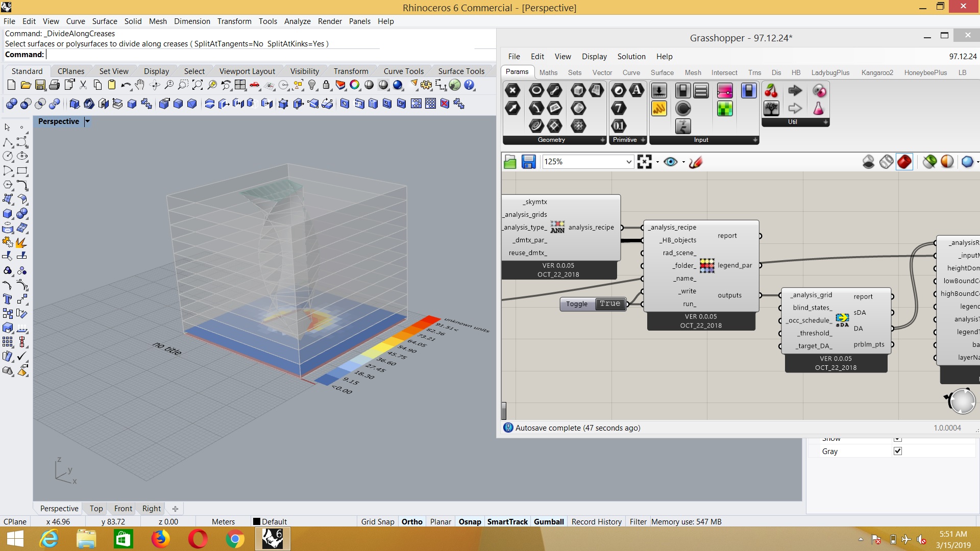Open the Analyze menu in Rhino
Viewport: 980px width, 551px height.
click(297, 21)
